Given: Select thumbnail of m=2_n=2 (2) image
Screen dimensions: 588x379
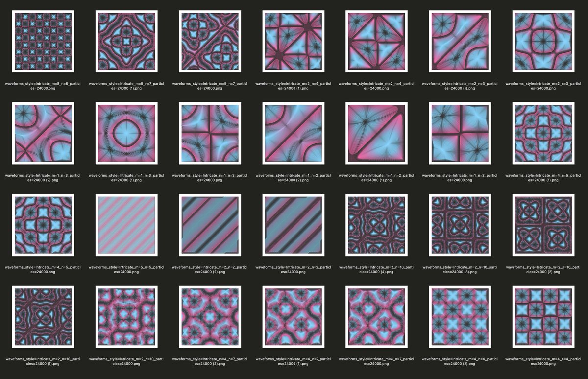Looking at the screenshot, I should 210,225.
